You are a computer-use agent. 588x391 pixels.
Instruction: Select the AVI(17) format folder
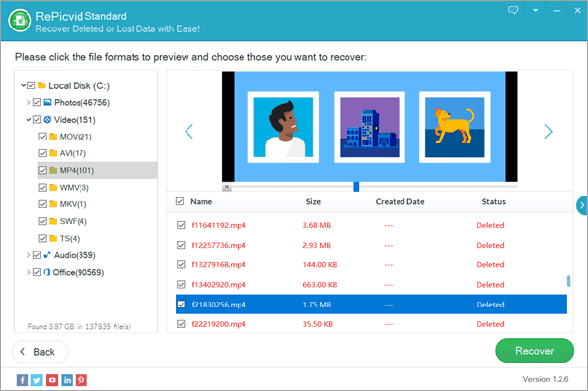point(73,153)
